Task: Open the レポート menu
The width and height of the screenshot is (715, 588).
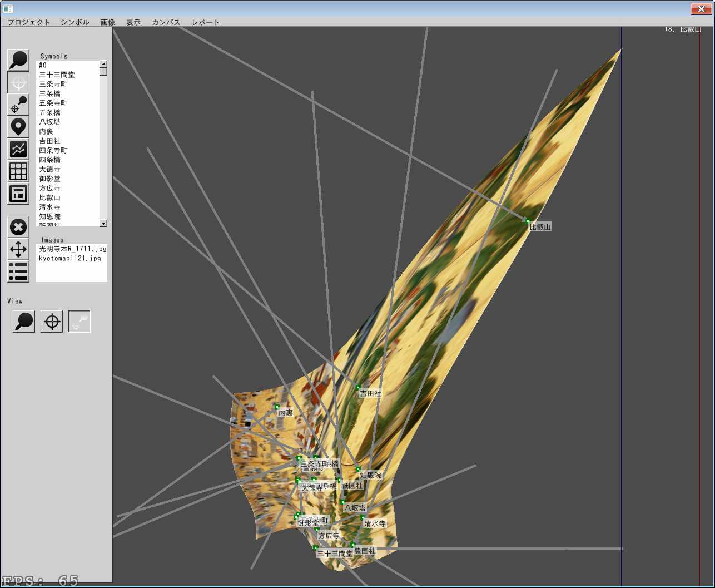Action: coord(206,22)
